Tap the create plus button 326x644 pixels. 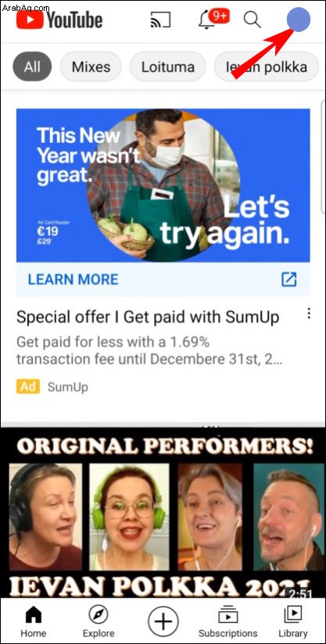point(163,621)
